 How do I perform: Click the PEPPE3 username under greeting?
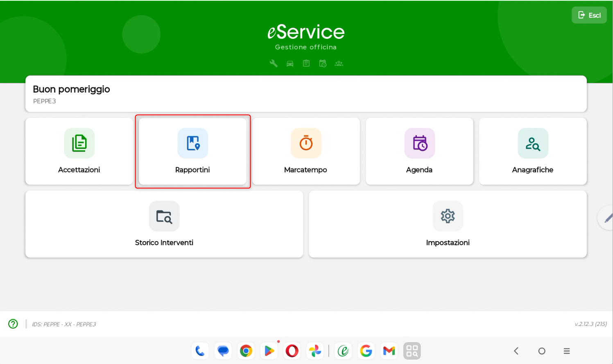[x=44, y=101]
